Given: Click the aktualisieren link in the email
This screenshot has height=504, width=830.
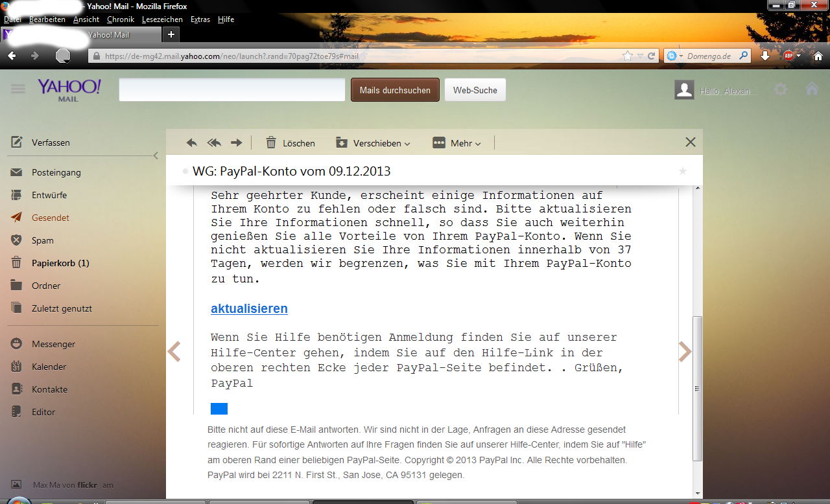Looking at the screenshot, I should (x=249, y=309).
